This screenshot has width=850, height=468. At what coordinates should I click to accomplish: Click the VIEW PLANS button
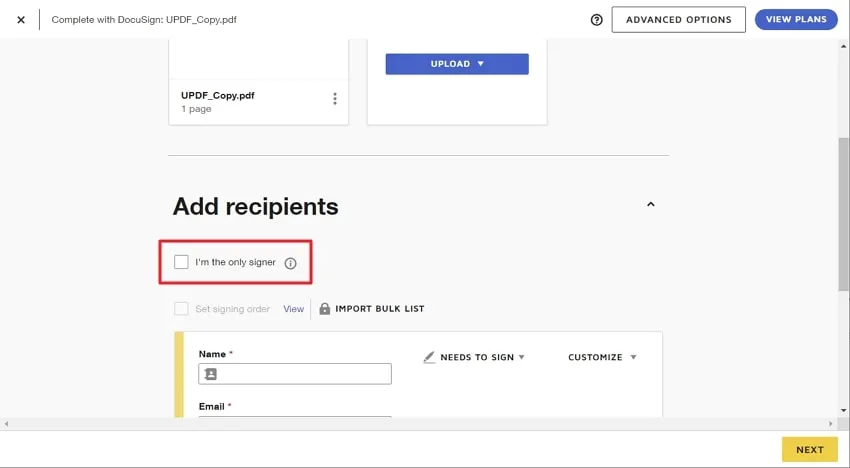point(796,20)
